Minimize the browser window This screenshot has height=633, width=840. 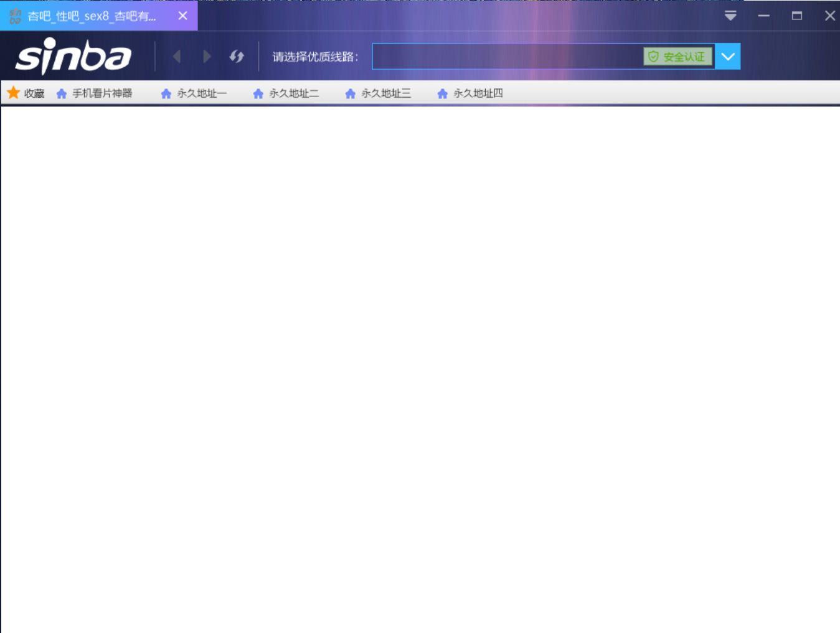point(763,16)
